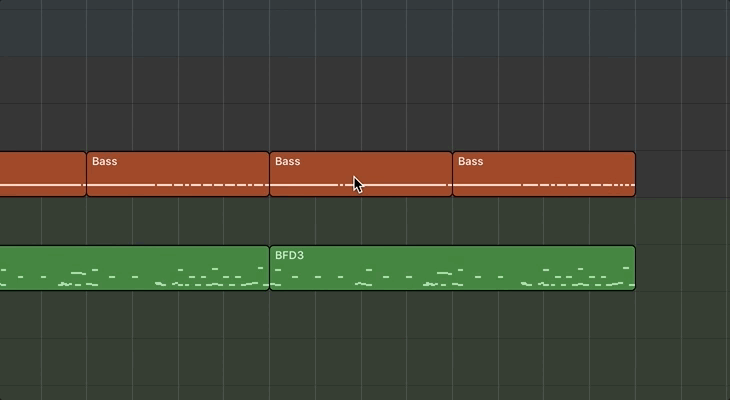Click empty track lane between Bass and BFD3
The width and height of the screenshot is (730, 400).
pos(360,220)
